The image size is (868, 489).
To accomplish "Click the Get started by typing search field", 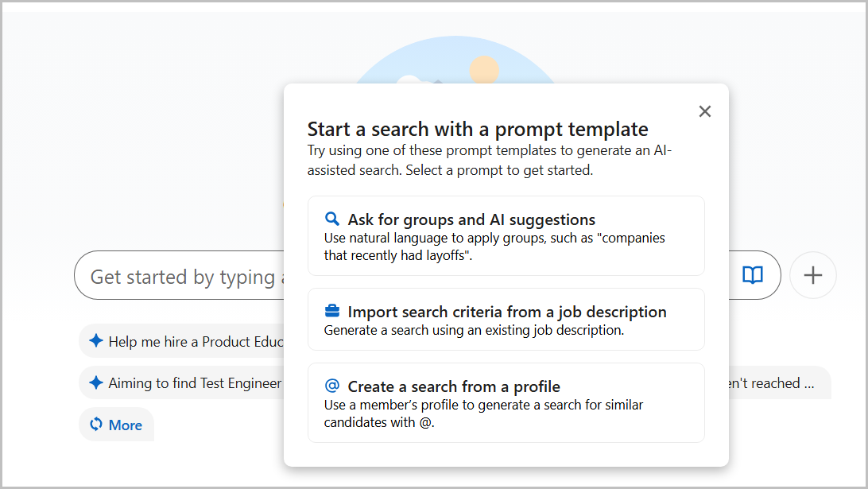I will point(180,275).
